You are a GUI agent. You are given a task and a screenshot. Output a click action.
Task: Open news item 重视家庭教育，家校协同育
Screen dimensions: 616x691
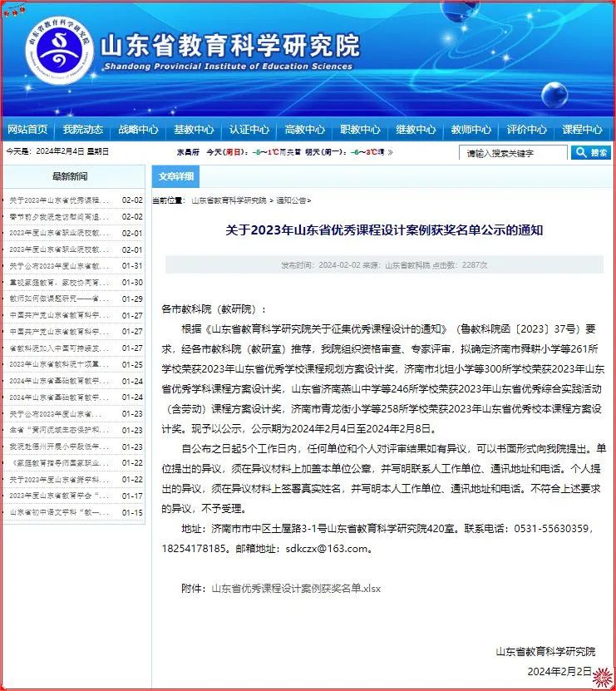pyautogui.click(x=59, y=283)
